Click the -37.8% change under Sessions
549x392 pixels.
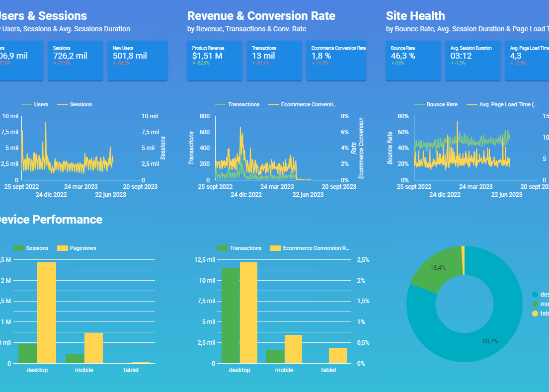(x=62, y=63)
